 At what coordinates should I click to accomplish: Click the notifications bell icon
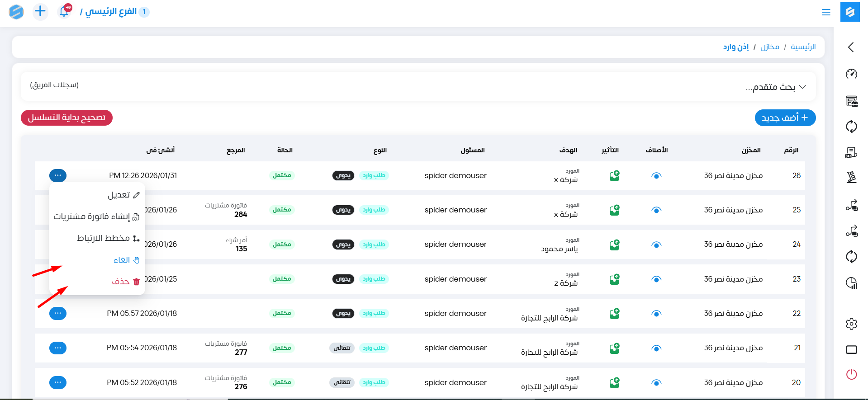pos(64,11)
